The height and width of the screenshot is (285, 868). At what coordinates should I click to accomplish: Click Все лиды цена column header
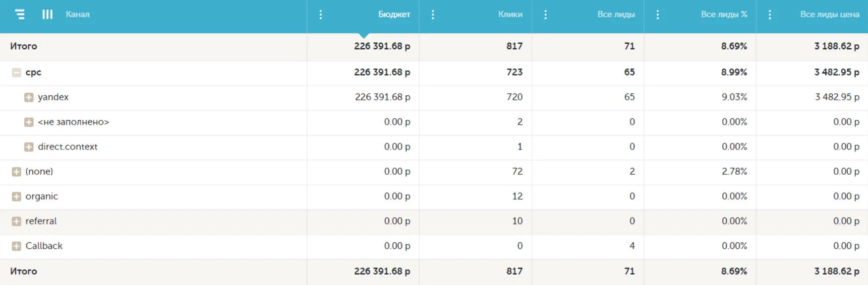(x=829, y=14)
